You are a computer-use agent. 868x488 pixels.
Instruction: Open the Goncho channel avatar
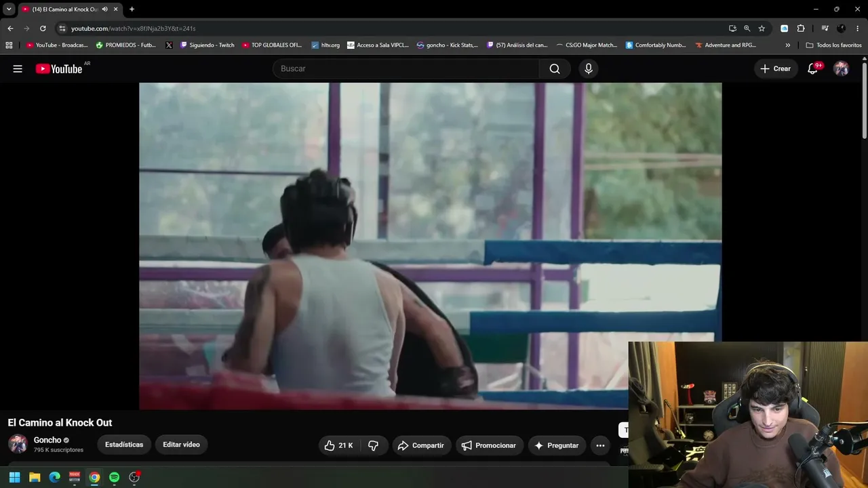(18, 444)
